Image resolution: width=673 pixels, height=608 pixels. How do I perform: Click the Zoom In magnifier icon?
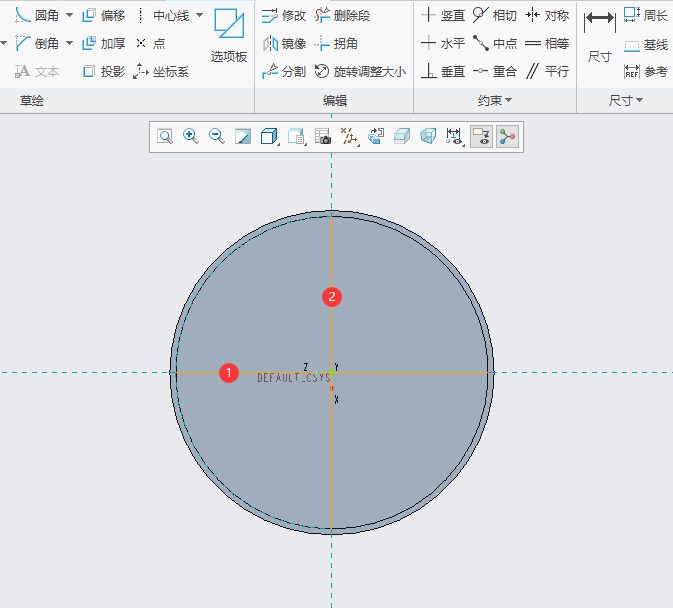(190, 137)
